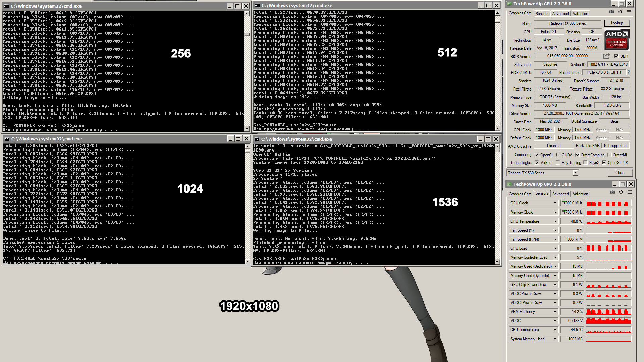Click the Lookup button
This screenshot has height=362, width=644.
(x=617, y=23)
